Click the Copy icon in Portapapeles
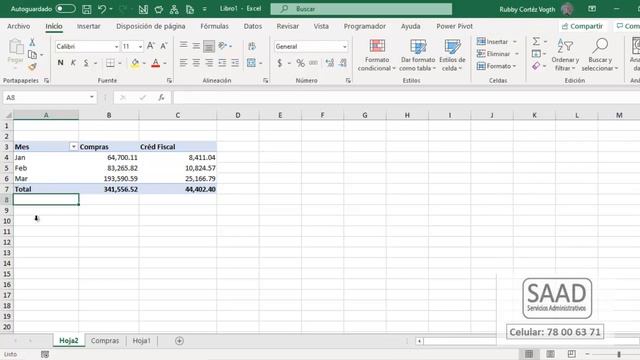Image resolution: width=640 pixels, height=360 pixels. click(x=32, y=54)
